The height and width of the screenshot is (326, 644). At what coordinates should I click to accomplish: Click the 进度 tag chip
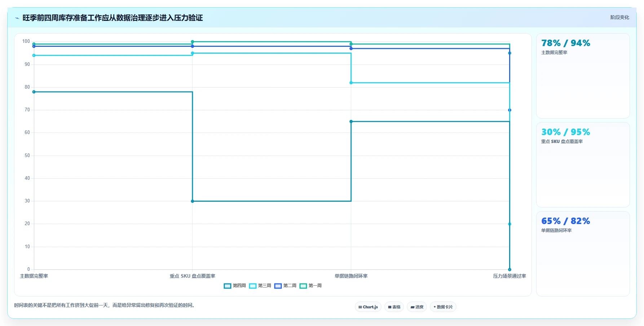[417, 307]
